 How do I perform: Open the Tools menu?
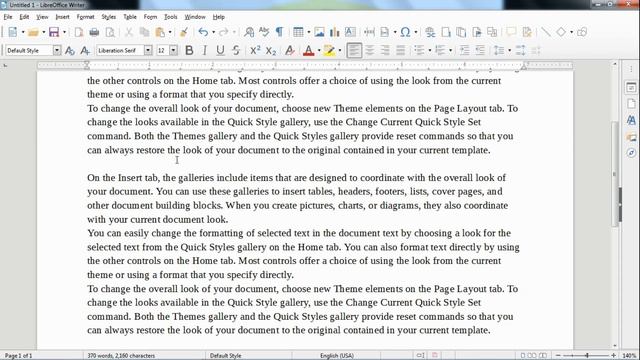[171, 17]
